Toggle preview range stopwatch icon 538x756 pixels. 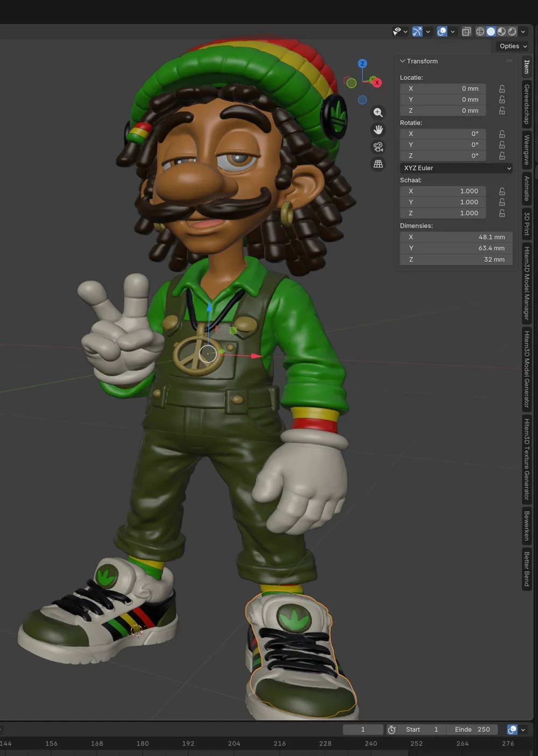(392, 730)
